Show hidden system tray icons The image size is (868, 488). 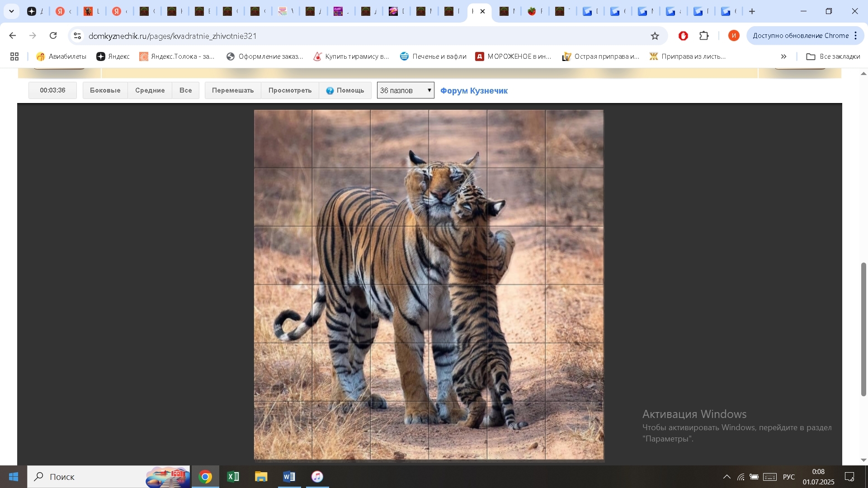(x=726, y=477)
